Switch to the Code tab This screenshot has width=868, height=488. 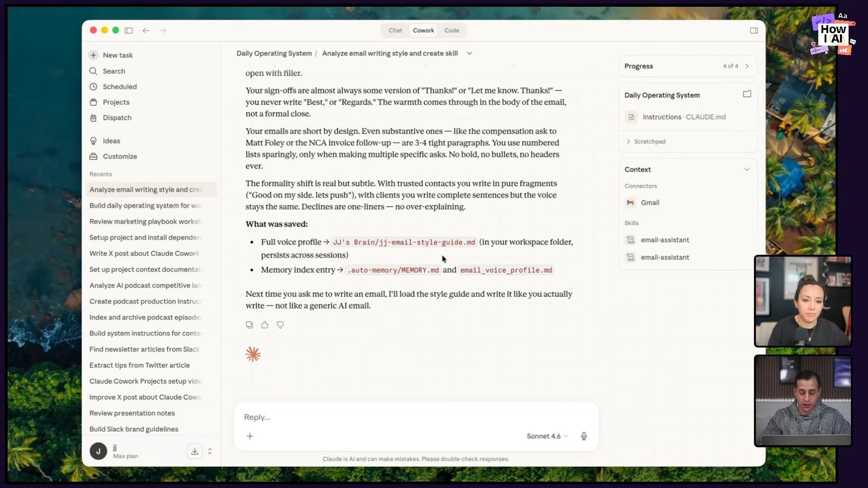click(x=452, y=30)
